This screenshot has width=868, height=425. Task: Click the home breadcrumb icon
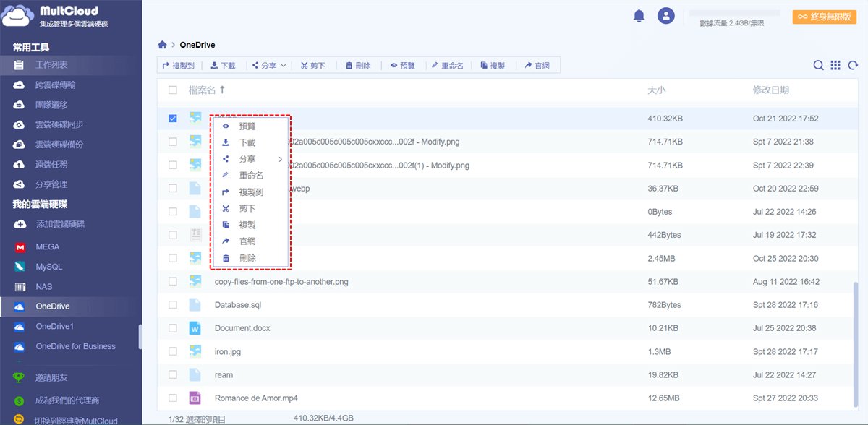(163, 45)
